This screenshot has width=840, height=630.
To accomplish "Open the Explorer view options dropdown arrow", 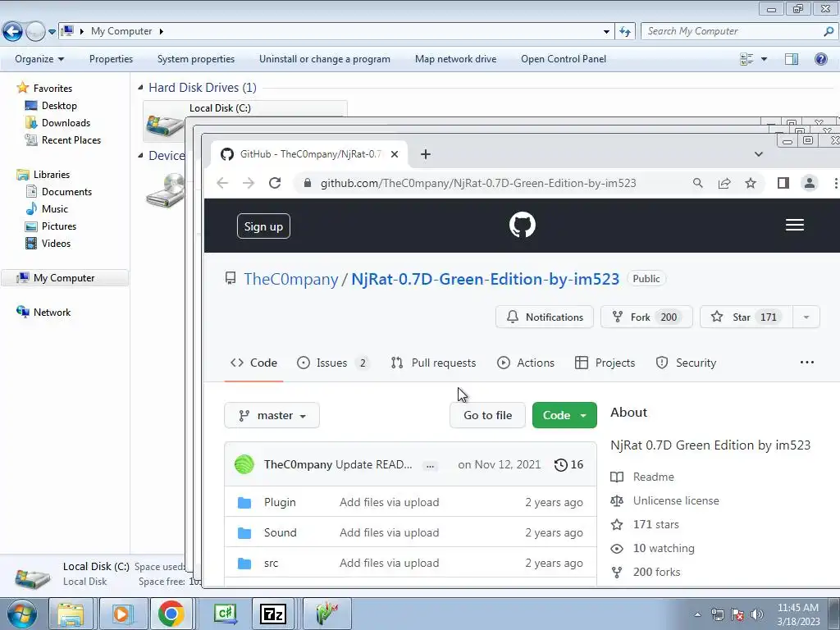I will pyautogui.click(x=764, y=59).
